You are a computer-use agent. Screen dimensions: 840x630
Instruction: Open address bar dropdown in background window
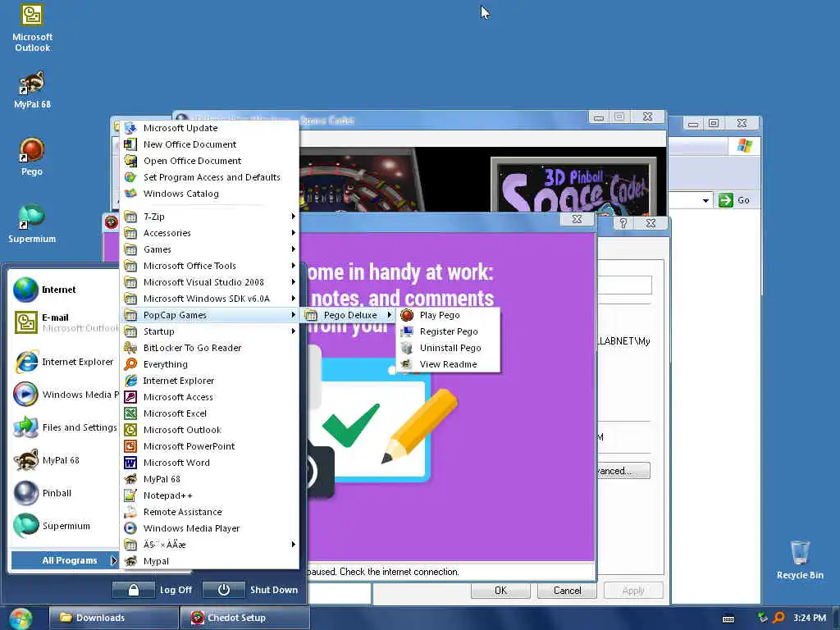point(705,200)
